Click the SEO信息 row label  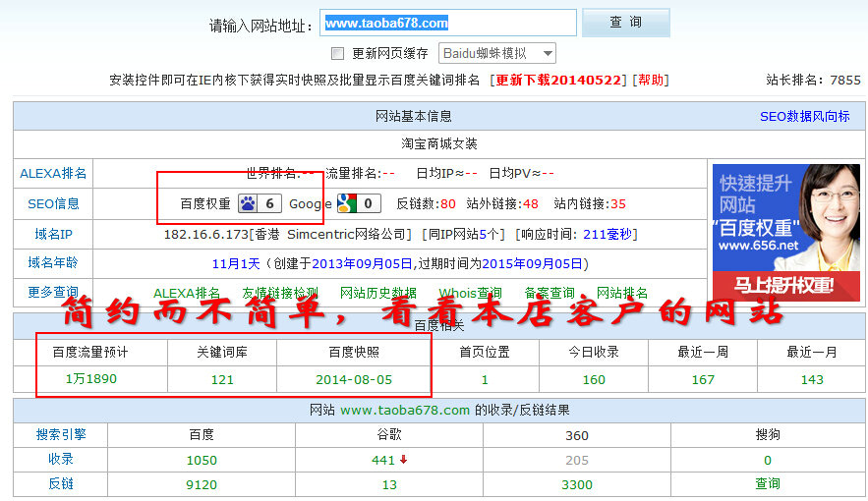pyautogui.click(x=53, y=204)
